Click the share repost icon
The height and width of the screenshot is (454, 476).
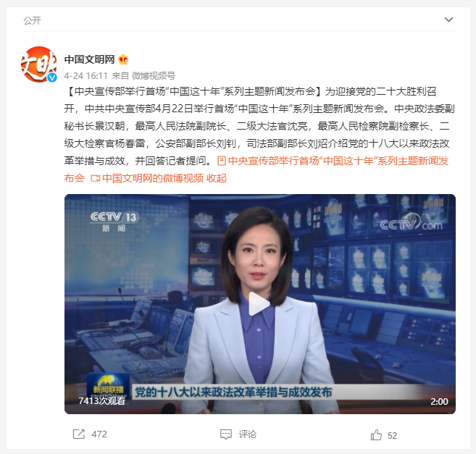79,434
